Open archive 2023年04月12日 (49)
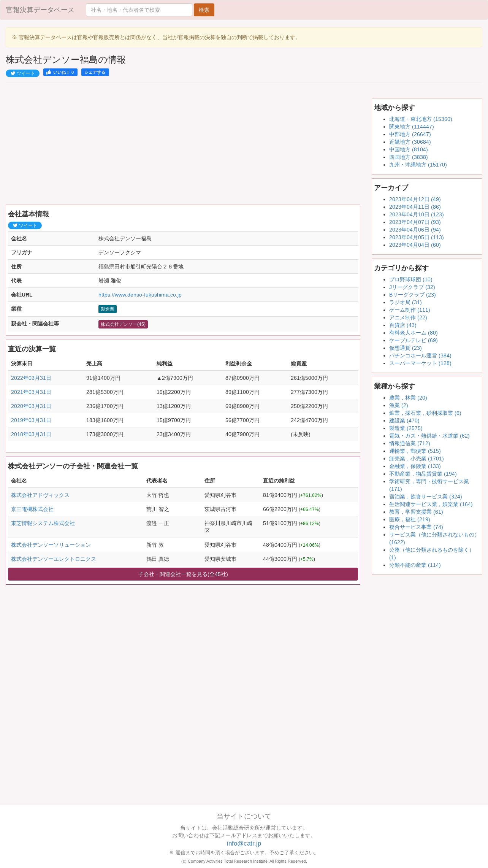This screenshot has width=488, height=868. (415, 199)
